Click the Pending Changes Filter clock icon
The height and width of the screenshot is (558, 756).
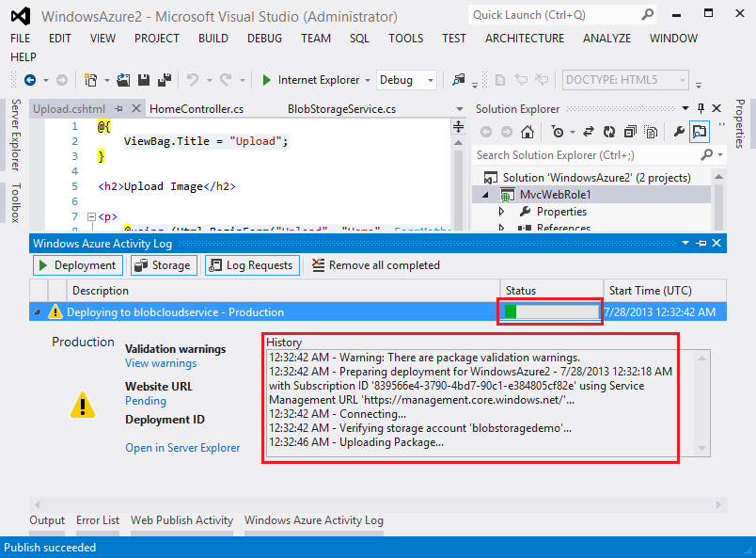click(x=558, y=132)
